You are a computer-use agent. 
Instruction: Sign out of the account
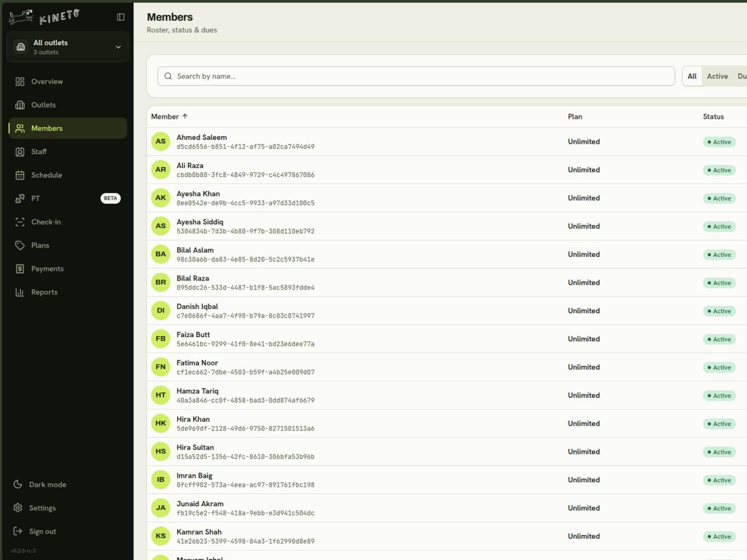(68, 531)
